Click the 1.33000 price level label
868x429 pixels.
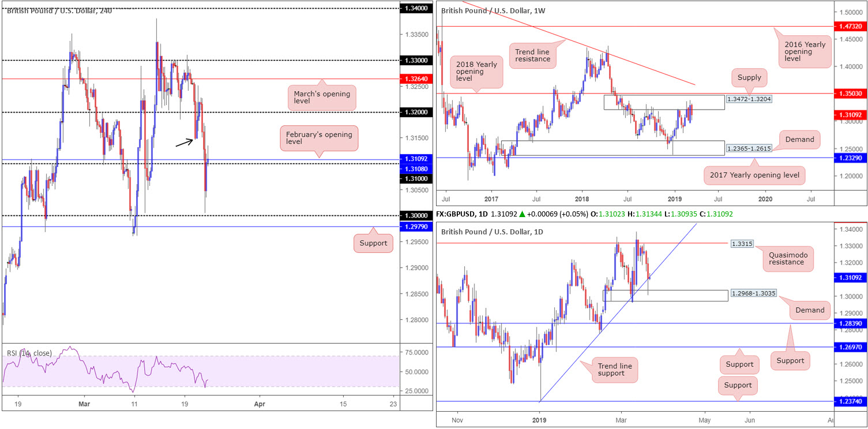(x=416, y=60)
